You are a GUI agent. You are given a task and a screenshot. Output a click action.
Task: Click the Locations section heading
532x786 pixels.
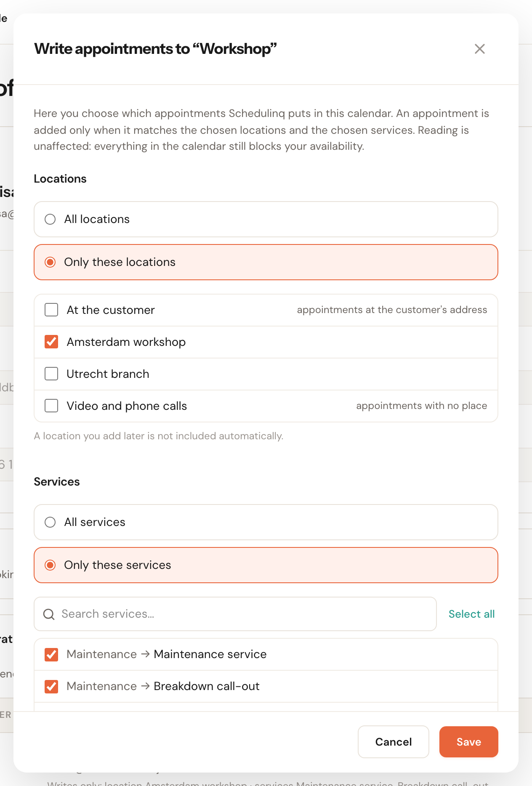coord(60,179)
